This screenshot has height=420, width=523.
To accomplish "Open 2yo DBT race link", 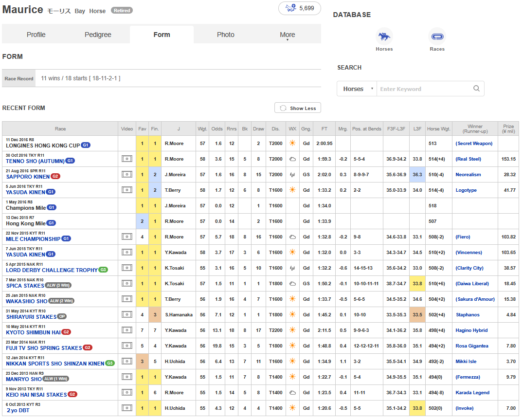I will click(18, 410).
